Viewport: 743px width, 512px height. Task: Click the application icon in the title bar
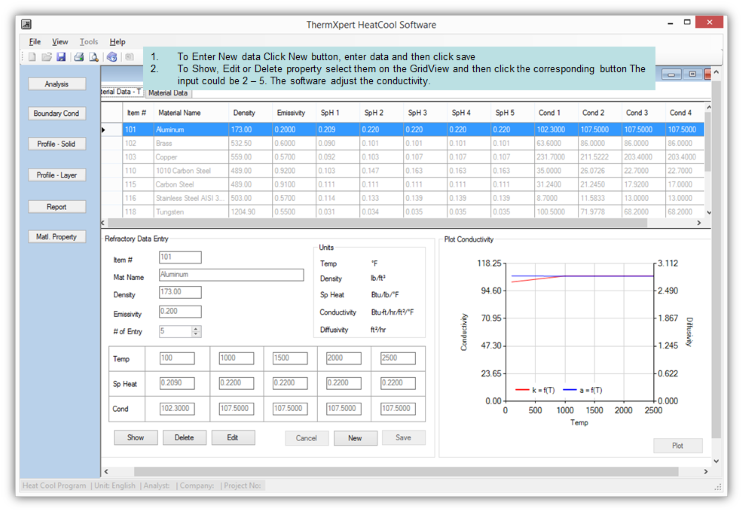26,24
